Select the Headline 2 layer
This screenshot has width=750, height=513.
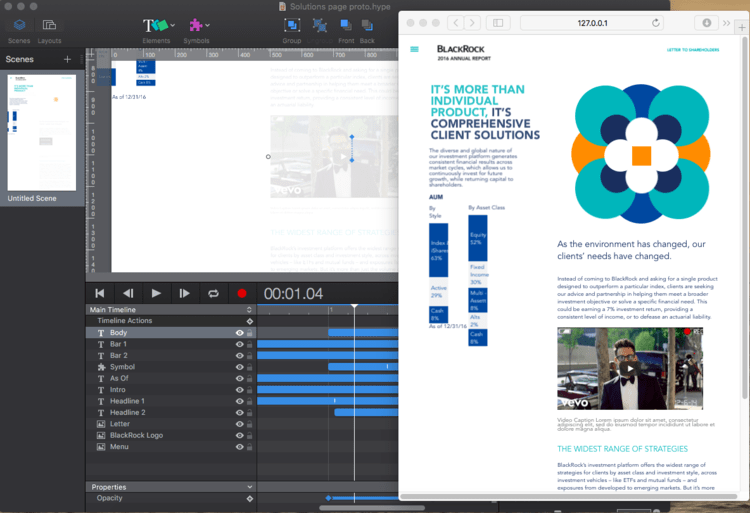click(x=171, y=413)
